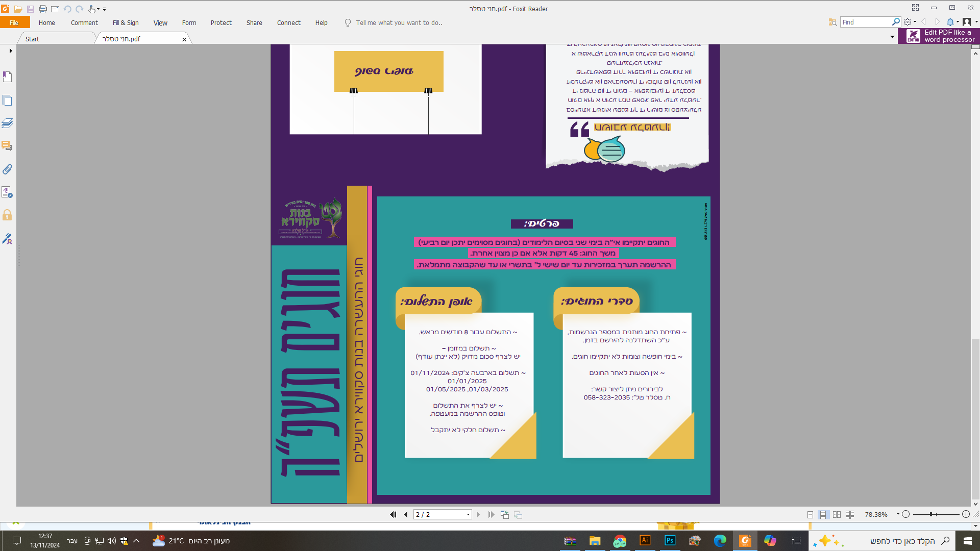The width and height of the screenshot is (980, 551).
Task: Click the Find search field
Action: click(x=866, y=22)
